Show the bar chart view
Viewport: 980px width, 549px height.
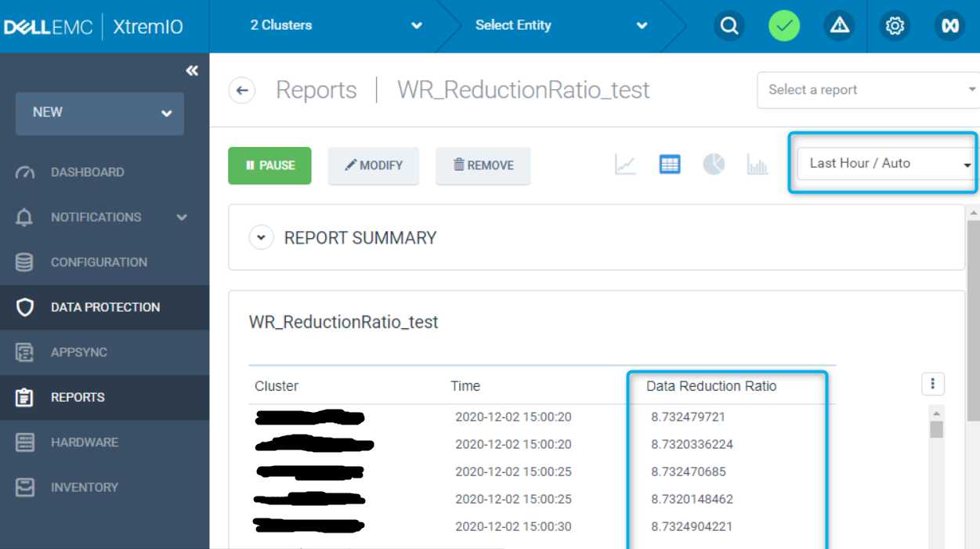click(x=758, y=164)
